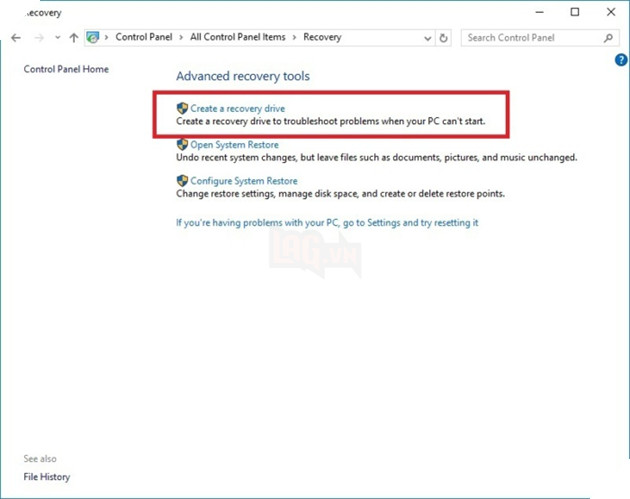Expand the chevron before Control Panel breadcrumb
Viewport: 630px width, 499px height.
(x=106, y=37)
